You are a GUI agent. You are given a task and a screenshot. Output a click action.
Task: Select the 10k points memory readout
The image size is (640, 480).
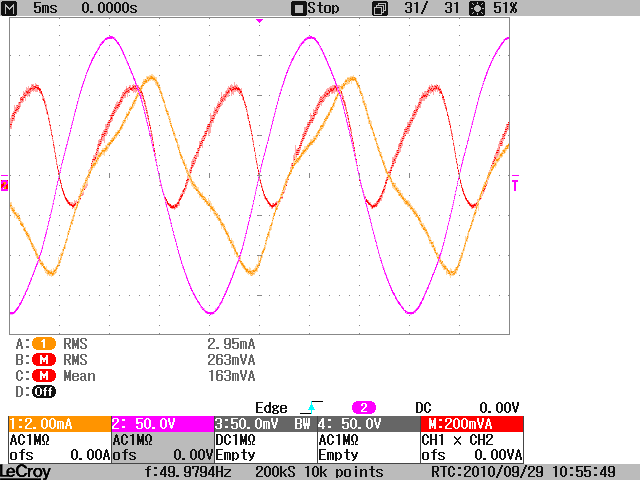343,472
